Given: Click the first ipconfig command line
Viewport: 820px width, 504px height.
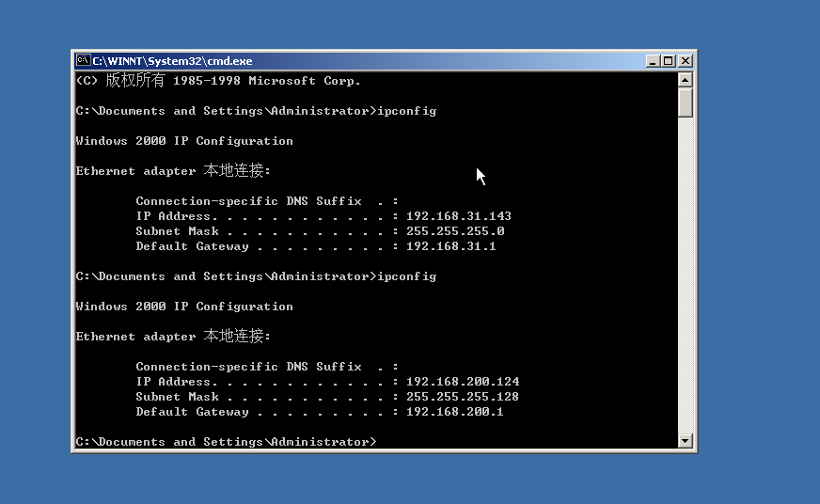Looking at the screenshot, I should coord(256,111).
